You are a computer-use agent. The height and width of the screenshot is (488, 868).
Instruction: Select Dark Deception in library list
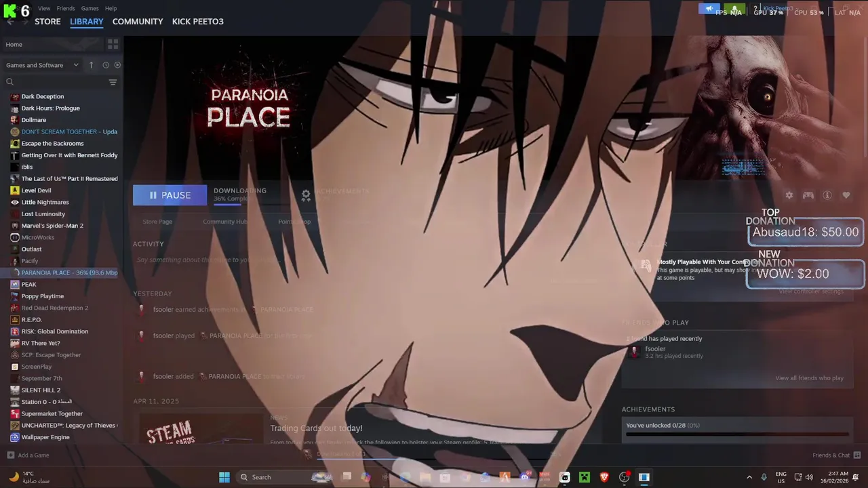(x=42, y=96)
